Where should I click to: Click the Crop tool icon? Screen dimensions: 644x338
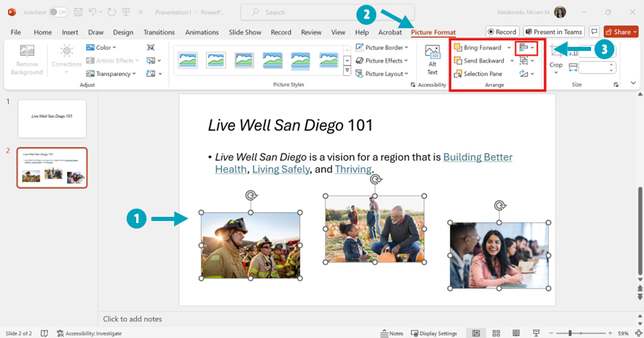pos(556,52)
